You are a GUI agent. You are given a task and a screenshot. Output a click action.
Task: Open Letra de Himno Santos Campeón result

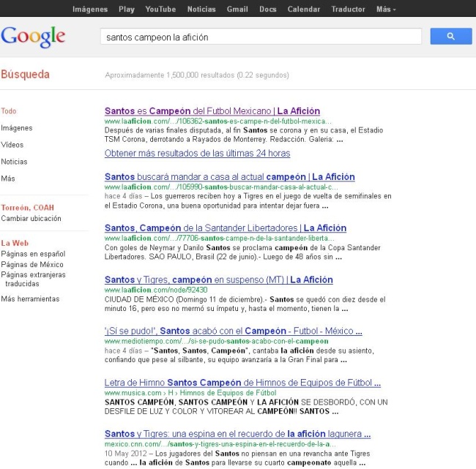242,383
